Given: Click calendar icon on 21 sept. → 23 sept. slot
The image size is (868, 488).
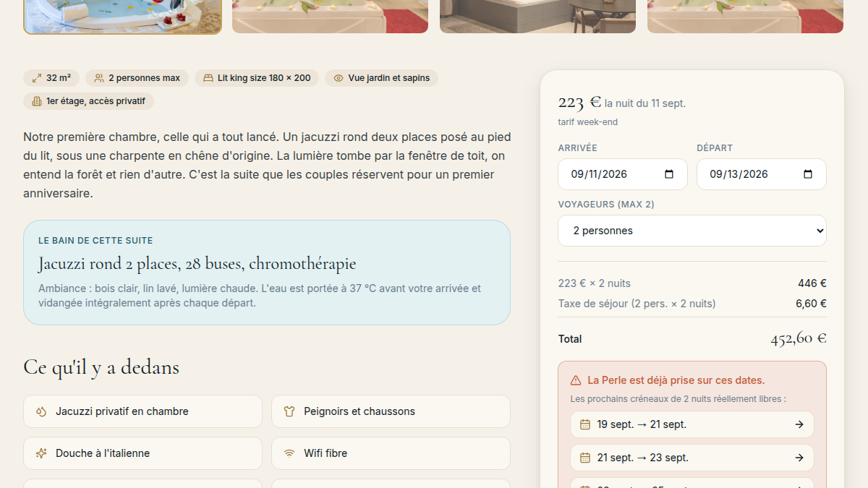Looking at the screenshot, I should (586, 458).
